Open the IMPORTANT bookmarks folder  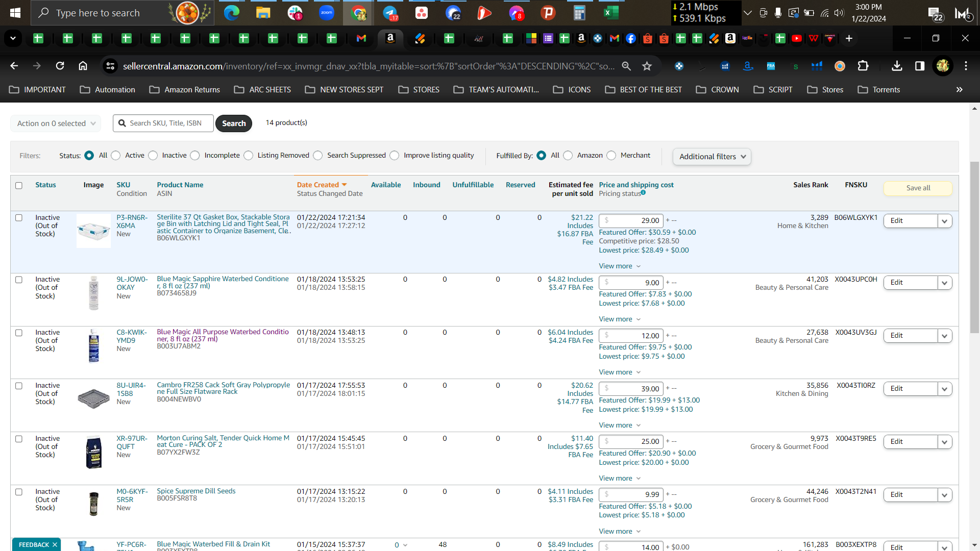point(38,89)
